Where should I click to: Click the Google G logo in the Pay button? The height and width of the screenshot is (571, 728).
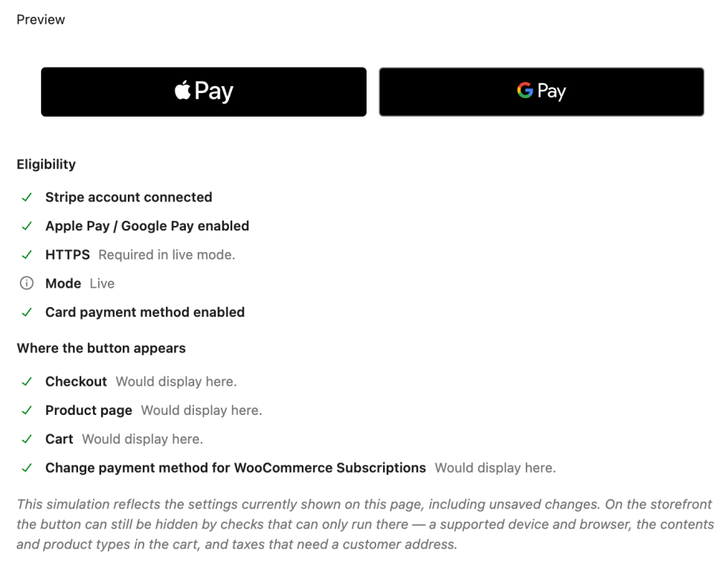[525, 90]
